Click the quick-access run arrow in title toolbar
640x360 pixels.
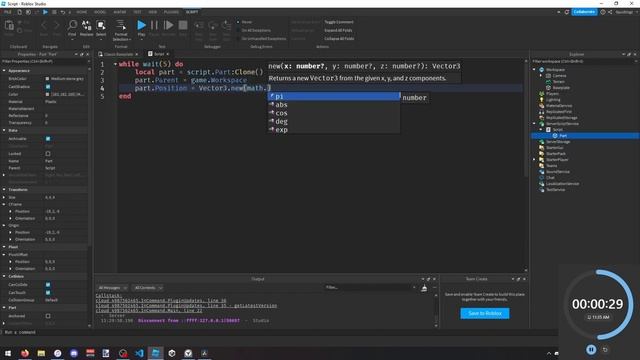tap(45, 12)
